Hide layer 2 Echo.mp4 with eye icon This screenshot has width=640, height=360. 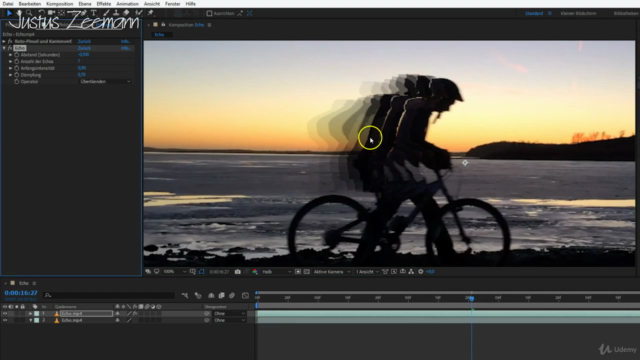[x=5, y=320]
